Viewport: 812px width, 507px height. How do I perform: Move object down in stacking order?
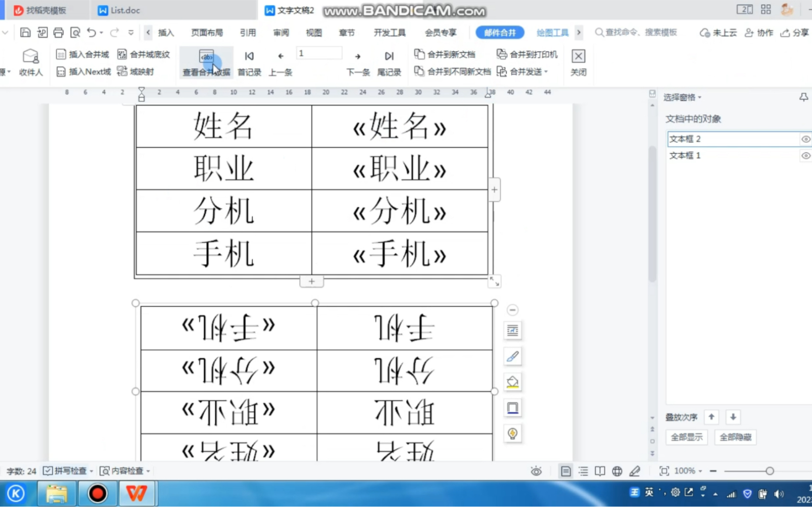click(733, 417)
